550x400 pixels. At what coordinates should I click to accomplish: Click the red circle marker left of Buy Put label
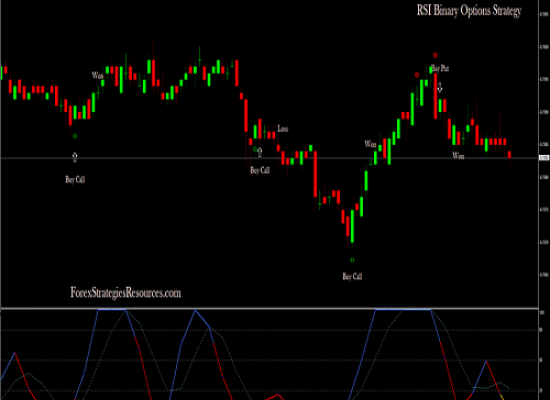(417, 75)
